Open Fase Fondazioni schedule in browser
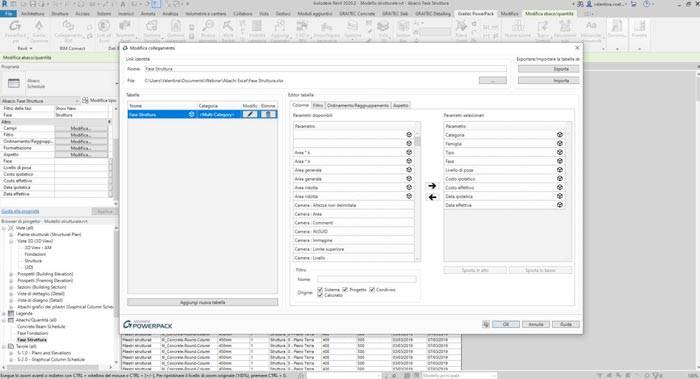 click(33, 333)
